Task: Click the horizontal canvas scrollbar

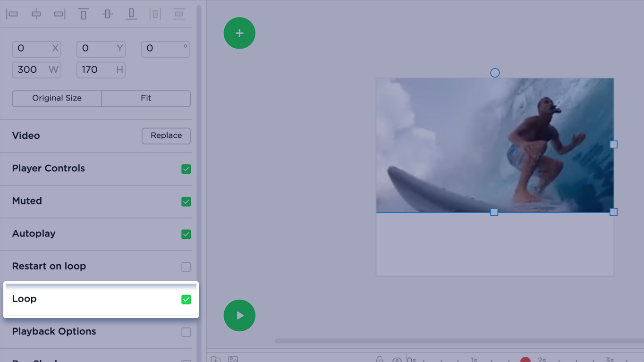Action: [x=459, y=341]
